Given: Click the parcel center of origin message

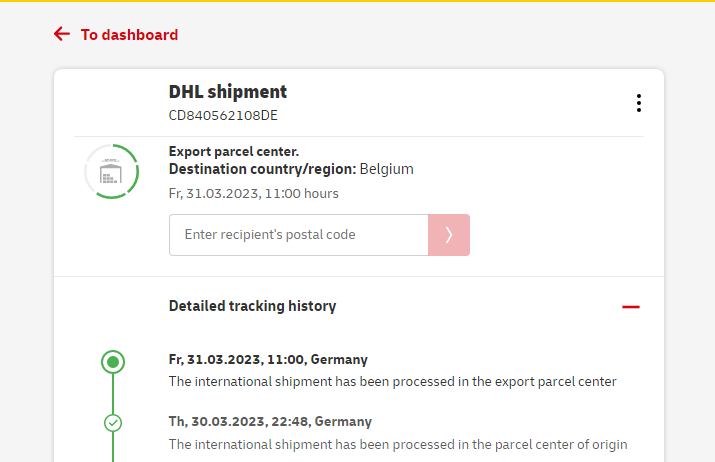Looking at the screenshot, I should coord(397,444).
